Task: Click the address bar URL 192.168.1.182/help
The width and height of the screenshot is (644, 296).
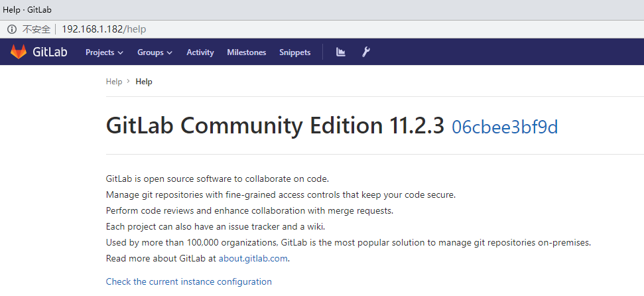Action: (x=104, y=29)
